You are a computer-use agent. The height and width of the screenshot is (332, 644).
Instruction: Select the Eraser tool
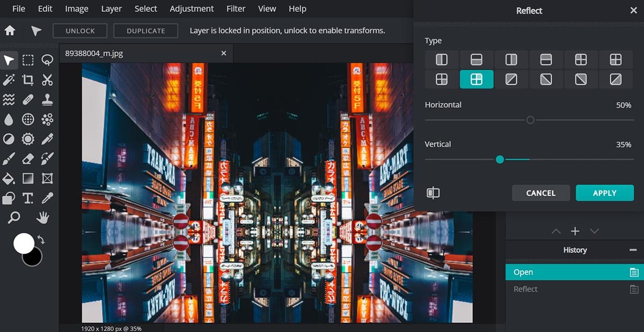(x=28, y=158)
